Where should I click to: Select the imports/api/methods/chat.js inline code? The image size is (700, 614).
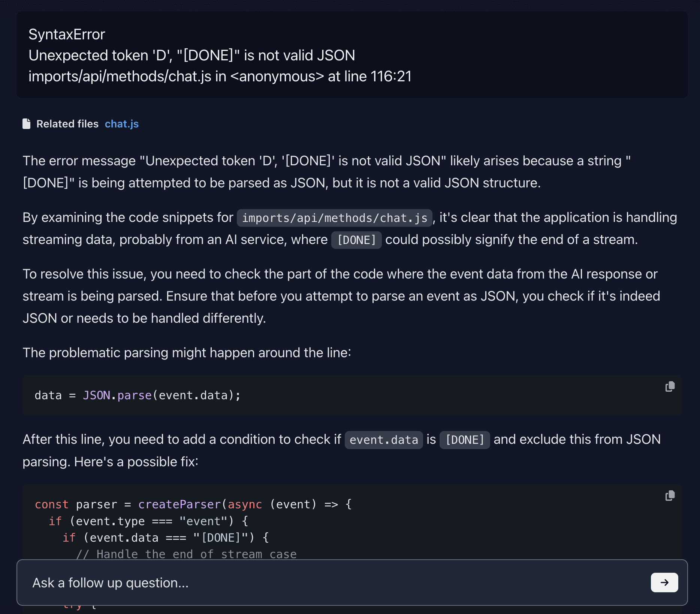click(x=334, y=218)
